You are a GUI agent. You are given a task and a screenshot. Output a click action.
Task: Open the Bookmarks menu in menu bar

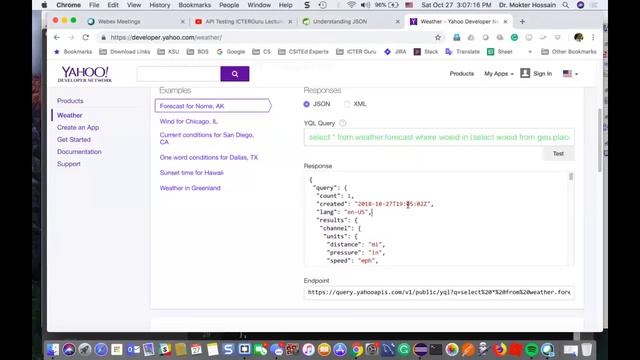[195, 5]
